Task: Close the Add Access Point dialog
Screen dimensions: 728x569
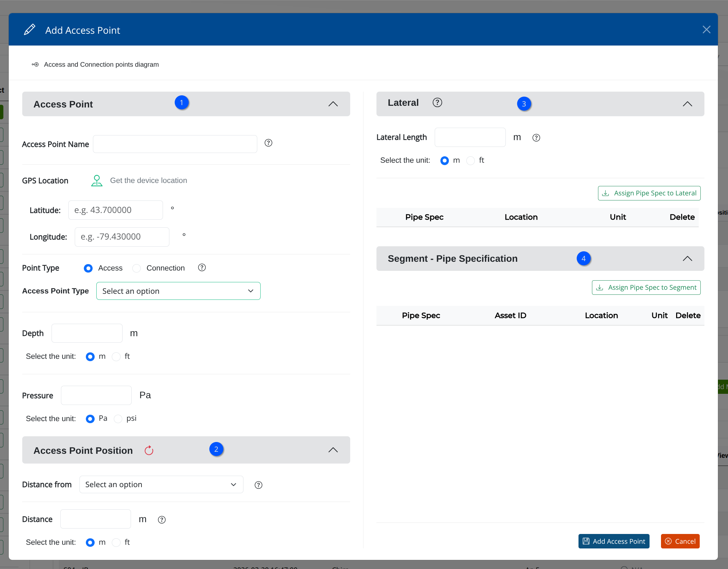Action: tap(706, 30)
